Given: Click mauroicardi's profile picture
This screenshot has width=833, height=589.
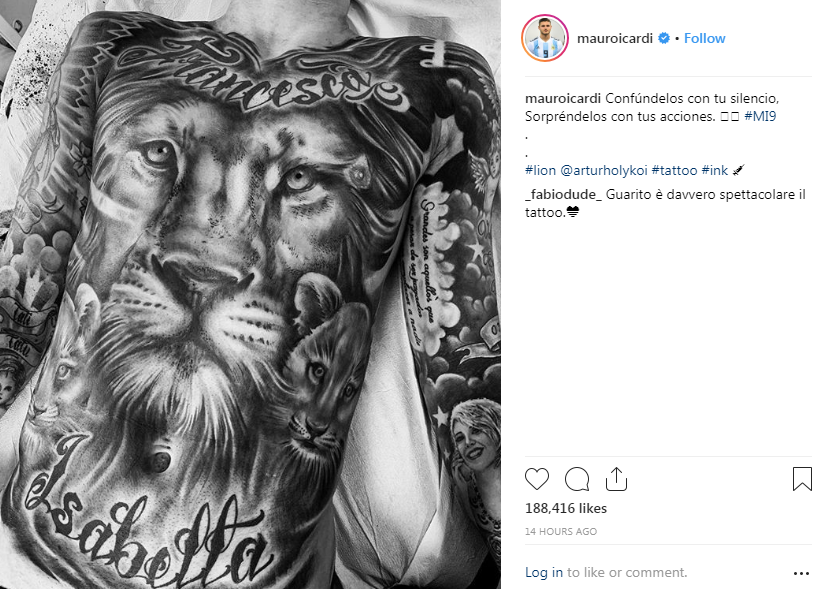Looking at the screenshot, I should point(545,38).
